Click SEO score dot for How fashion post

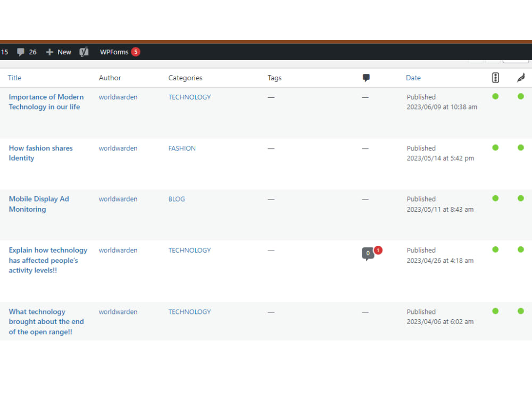coord(495,147)
